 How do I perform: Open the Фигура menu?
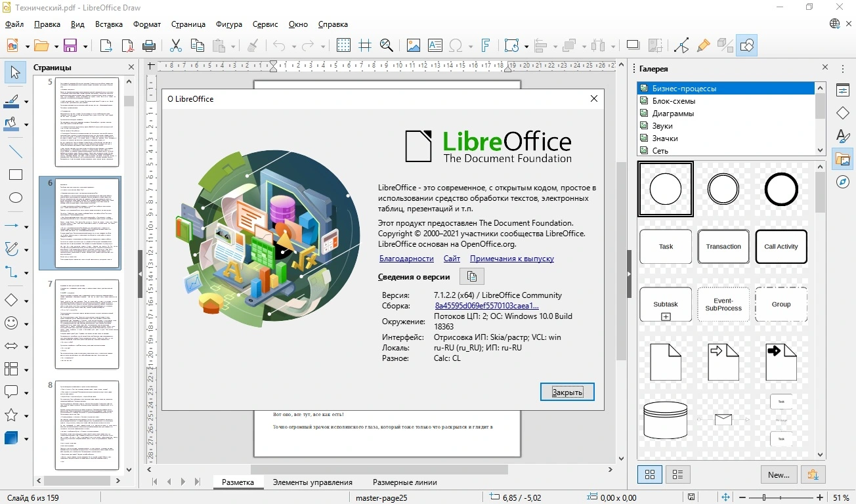click(229, 24)
